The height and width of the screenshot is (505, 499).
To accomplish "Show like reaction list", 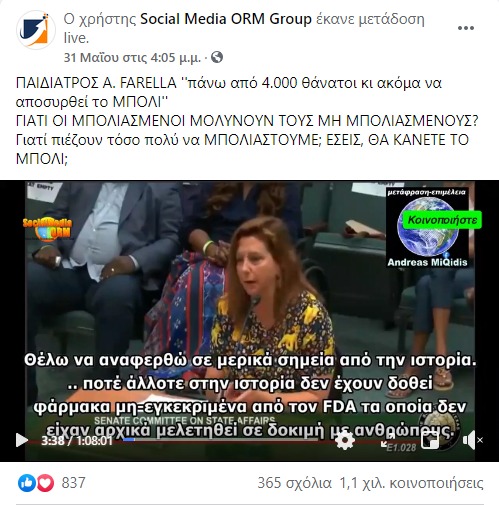I will pyautogui.click(x=26, y=483).
